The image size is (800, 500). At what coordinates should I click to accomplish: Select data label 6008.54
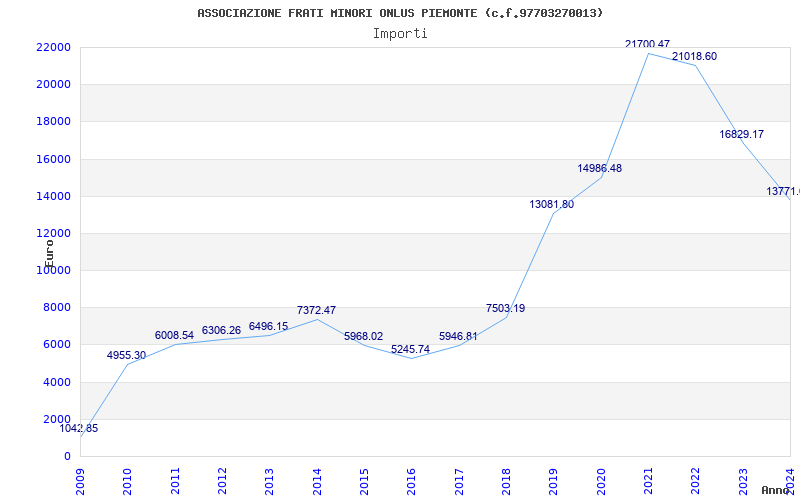(x=174, y=336)
